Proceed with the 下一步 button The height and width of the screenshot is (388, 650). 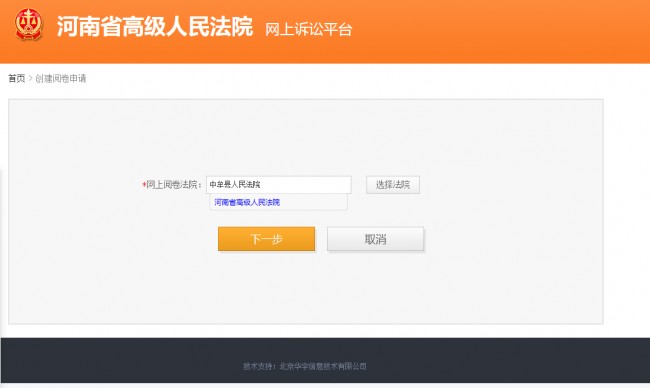[x=267, y=239]
